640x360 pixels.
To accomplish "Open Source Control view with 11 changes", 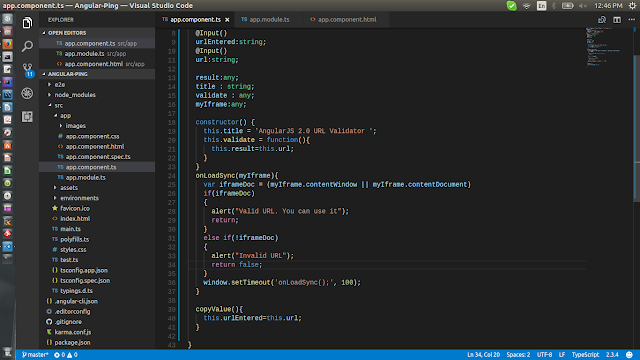I will tap(27, 70).
